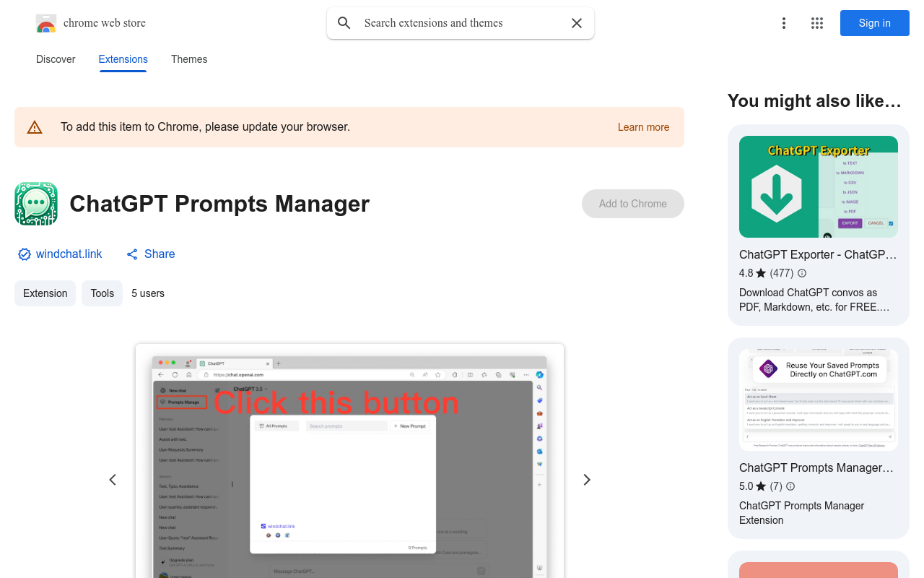The image size is (924, 578).
Task: Clear search with the X icon
Action: pyautogui.click(x=577, y=23)
